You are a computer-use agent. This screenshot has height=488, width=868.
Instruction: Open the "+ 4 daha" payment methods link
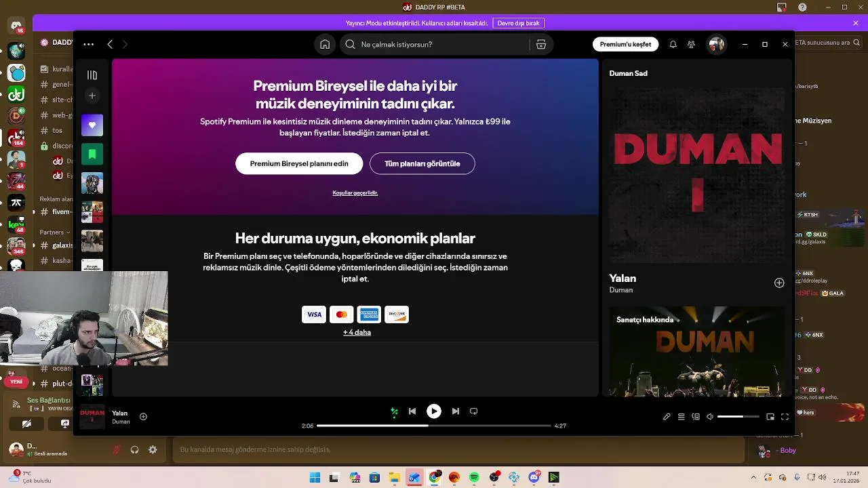point(357,332)
